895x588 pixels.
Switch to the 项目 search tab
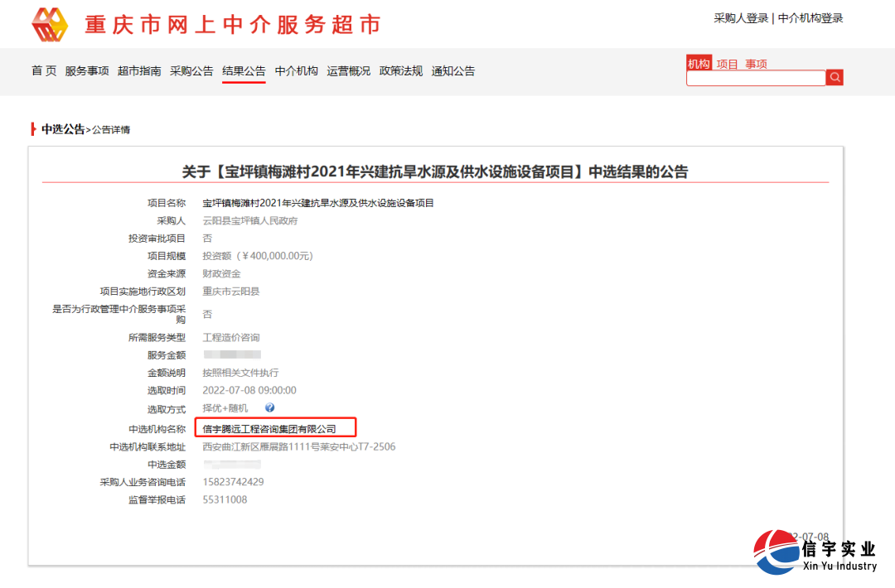click(725, 62)
